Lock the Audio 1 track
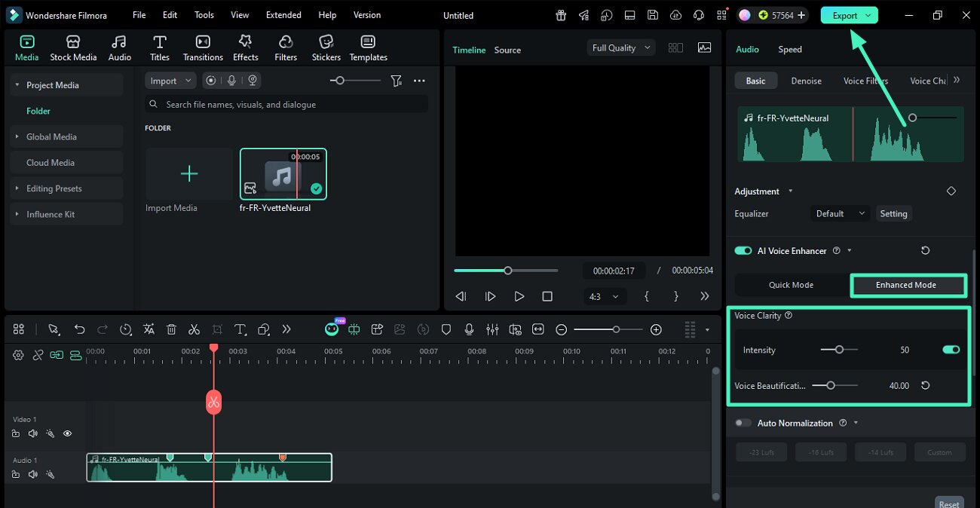 pyautogui.click(x=16, y=474)
